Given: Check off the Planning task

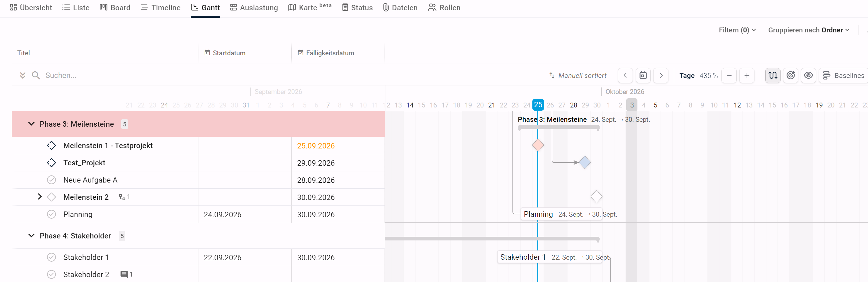Looking at the screenshot, I should point(51,214).
